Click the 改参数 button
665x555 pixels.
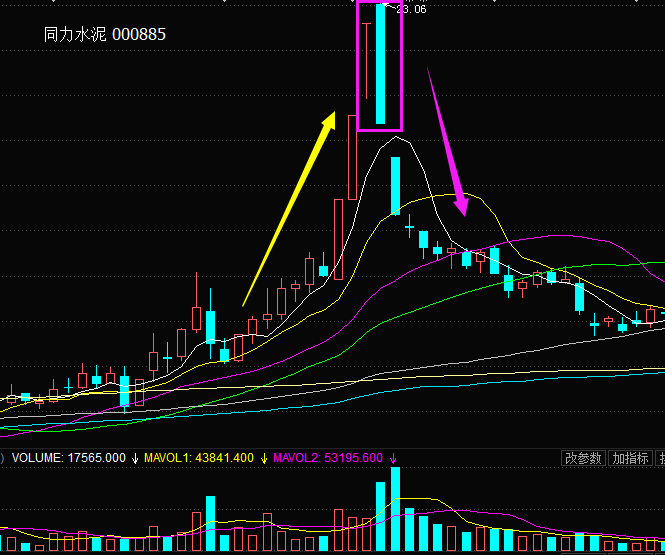pyautogui.click(x=583, y=458)
